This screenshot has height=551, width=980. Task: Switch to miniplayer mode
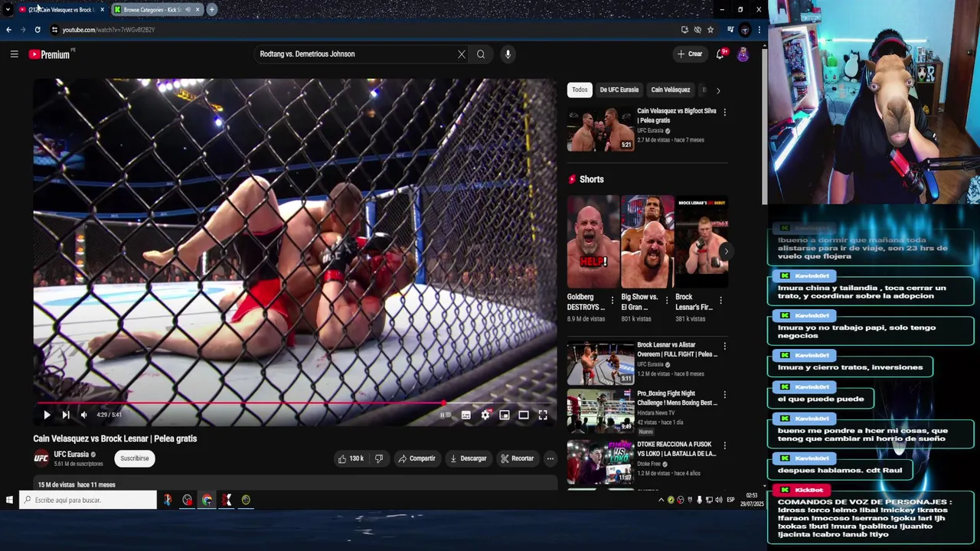tap(505, 415)
